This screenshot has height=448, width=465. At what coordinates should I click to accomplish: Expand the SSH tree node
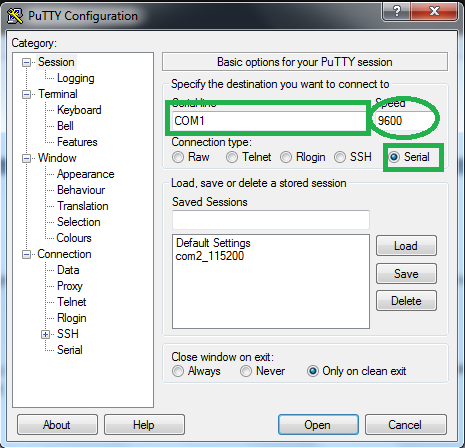point(45,334)
